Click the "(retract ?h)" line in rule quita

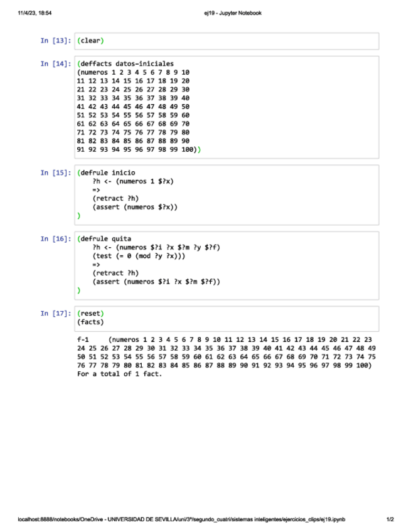tap(115, 273)
